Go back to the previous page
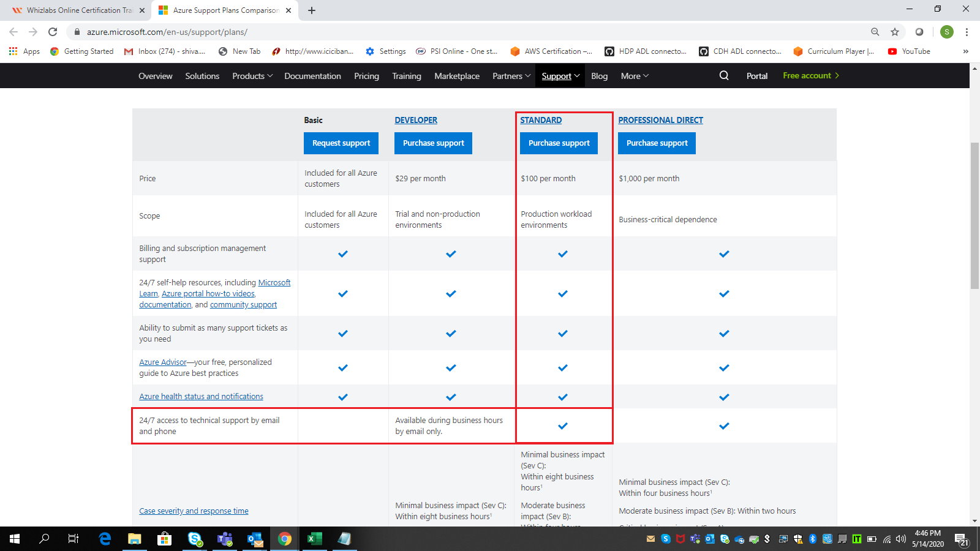 click(13, 32)
